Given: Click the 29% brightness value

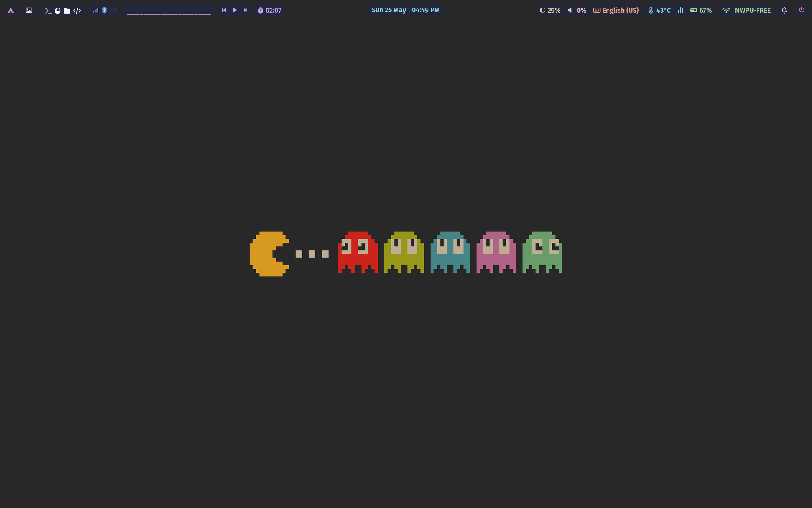Looking at the screenshot, I should point(554,11).
